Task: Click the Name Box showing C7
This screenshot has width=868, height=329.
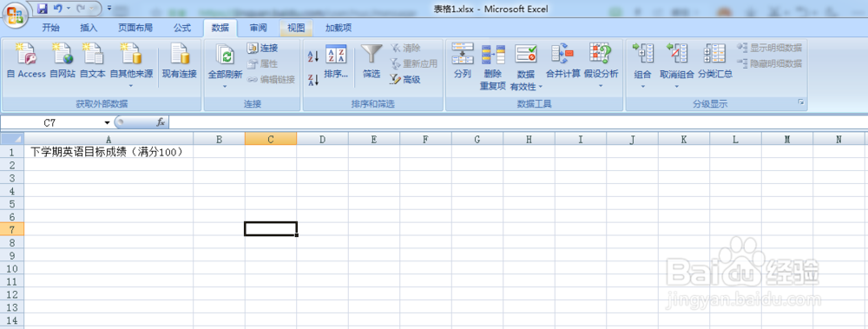Action: 49,122
